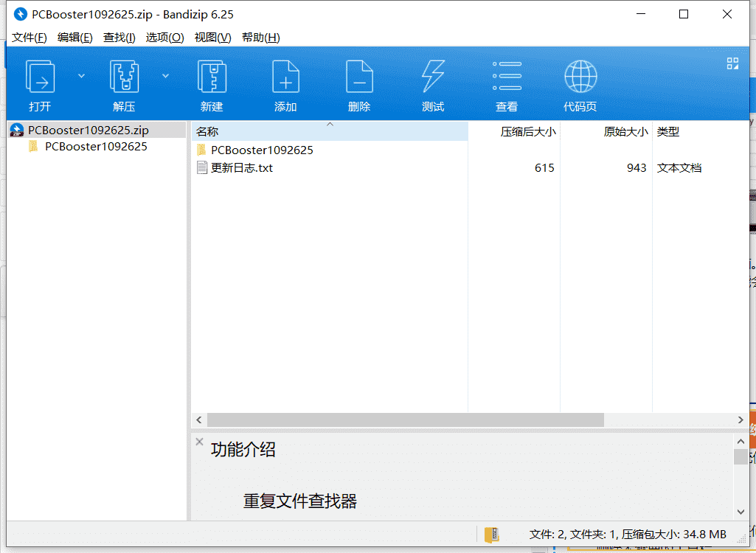The width and height of the screenshot is (756, 553).
Task: Select PCBooster1092625 folder in the file list
Action: point(262,150)
